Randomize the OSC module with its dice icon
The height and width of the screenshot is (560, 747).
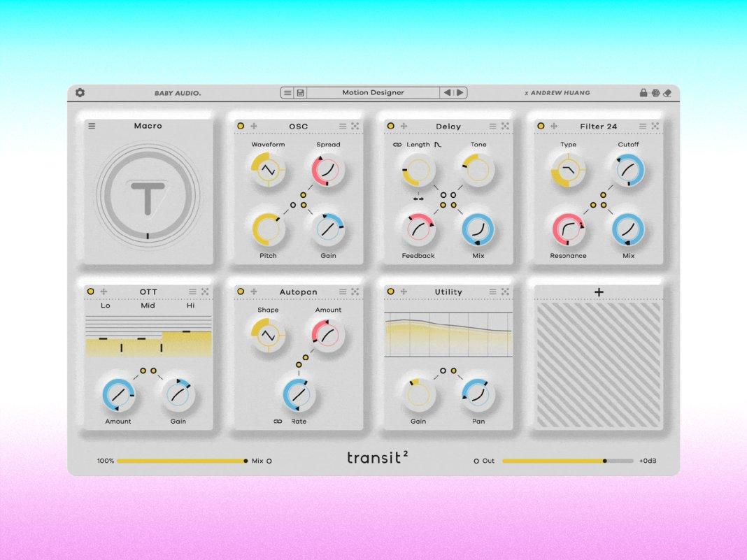coord(355,126)
